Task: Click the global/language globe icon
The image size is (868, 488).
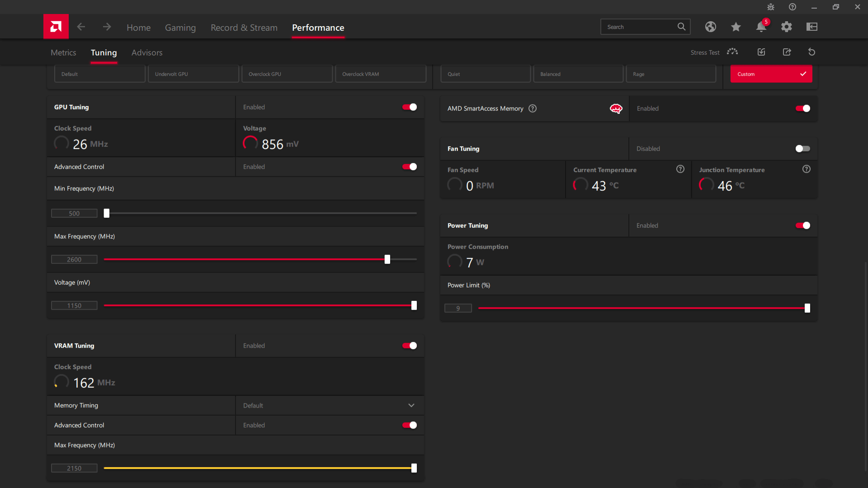Action: coord(711,27)
